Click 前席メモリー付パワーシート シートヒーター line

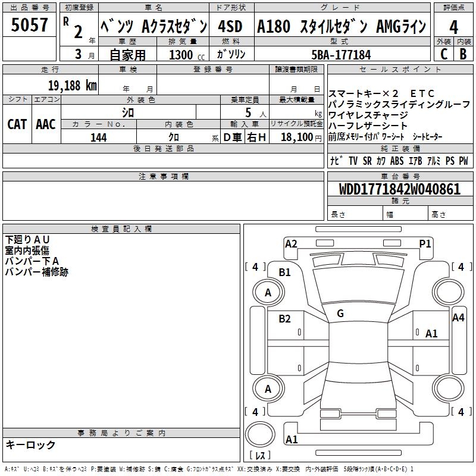[x=385, y=137]
